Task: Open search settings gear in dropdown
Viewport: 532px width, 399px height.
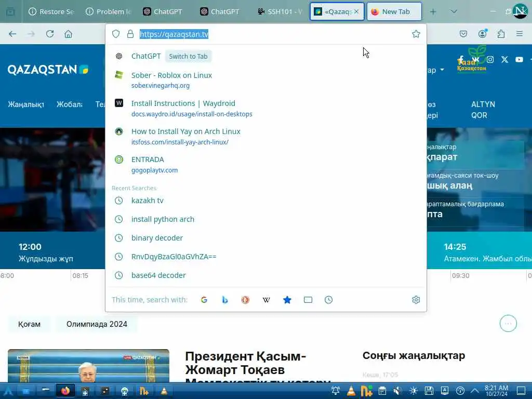Action: click(416, 300)
